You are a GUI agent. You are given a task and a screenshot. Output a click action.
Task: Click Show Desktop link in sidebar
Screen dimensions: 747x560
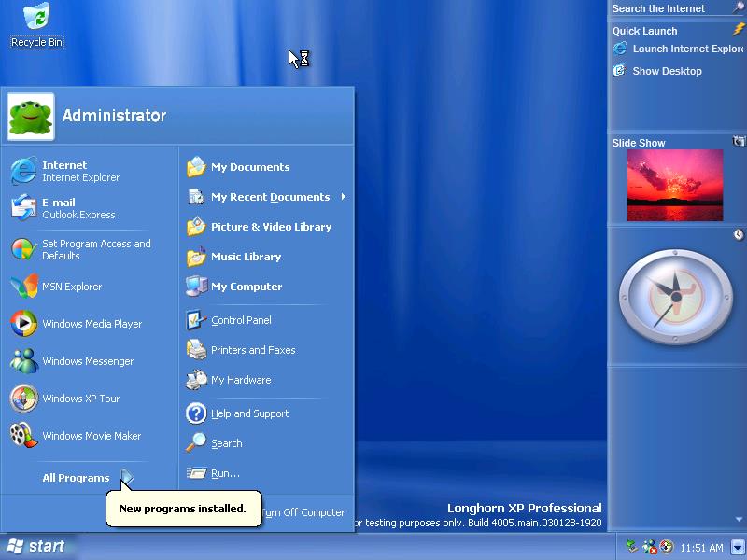pos(667,71)
